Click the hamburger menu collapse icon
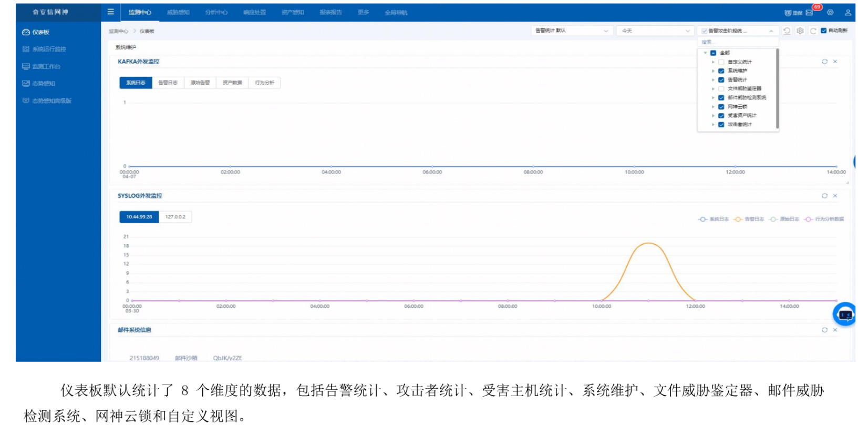The image size is (868, 435). [110, 12]
